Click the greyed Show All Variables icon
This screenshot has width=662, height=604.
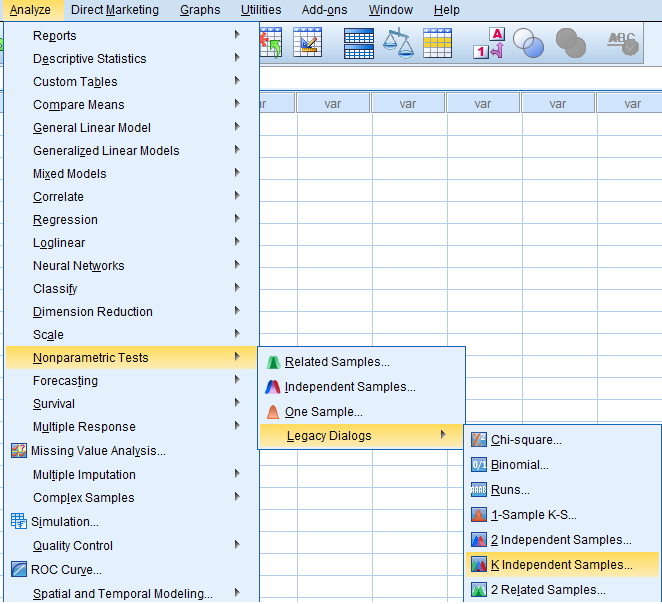[x=571, y=43]
